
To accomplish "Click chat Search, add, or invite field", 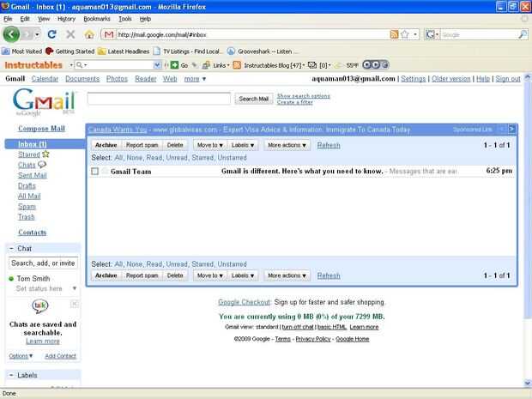I will 43,263.
